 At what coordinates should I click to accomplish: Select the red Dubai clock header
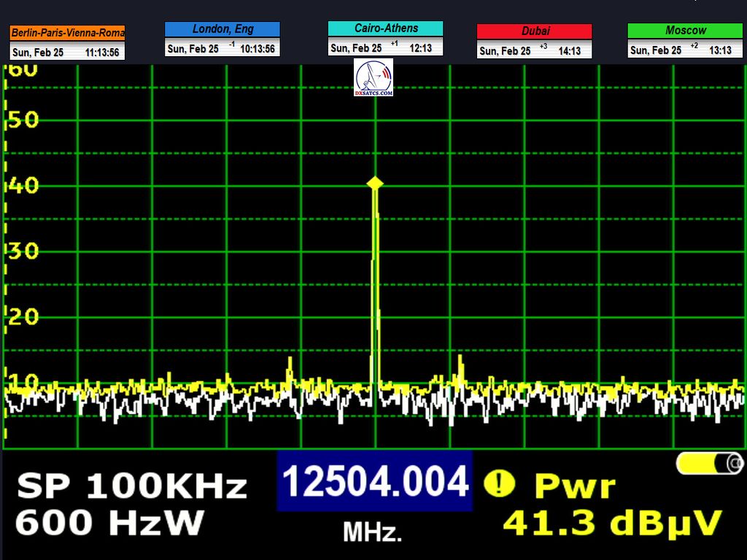(x=534, y=31)
